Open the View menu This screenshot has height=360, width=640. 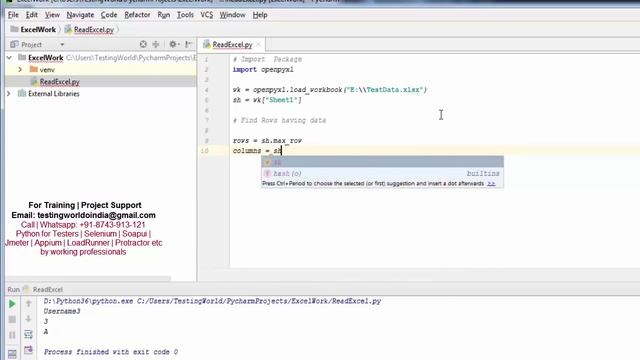[x=52, y=15]
